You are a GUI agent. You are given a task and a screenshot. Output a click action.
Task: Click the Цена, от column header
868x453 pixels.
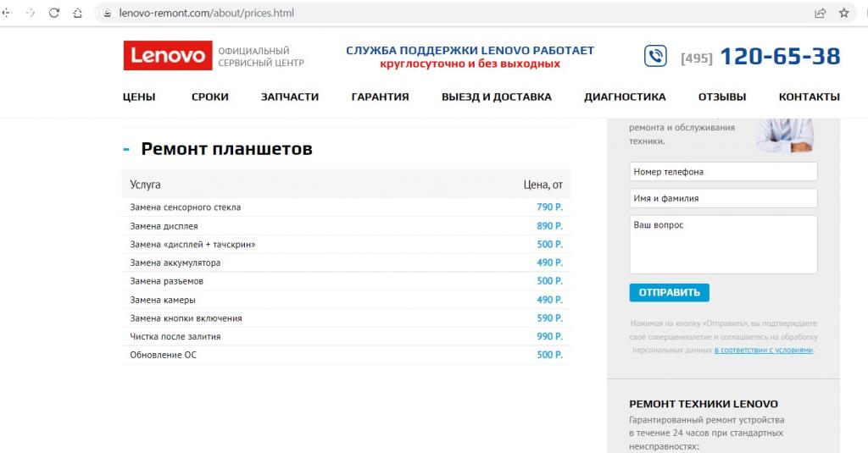tap(543, 185)
